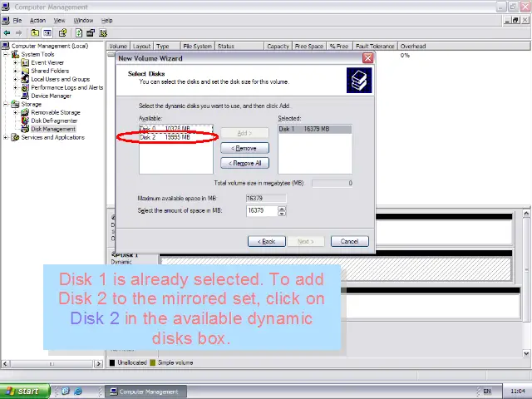Click the Rescan Disks toolbar icon
The image size is (532, 399).
click(91, 33)
